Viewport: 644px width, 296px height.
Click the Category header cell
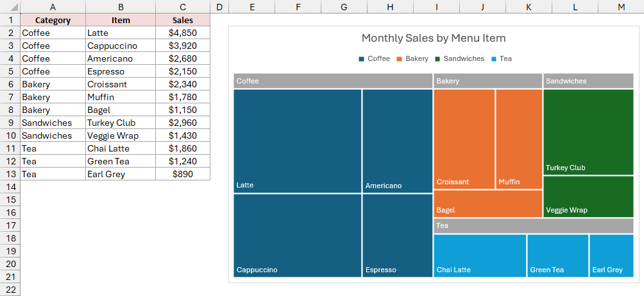point(53,20)
